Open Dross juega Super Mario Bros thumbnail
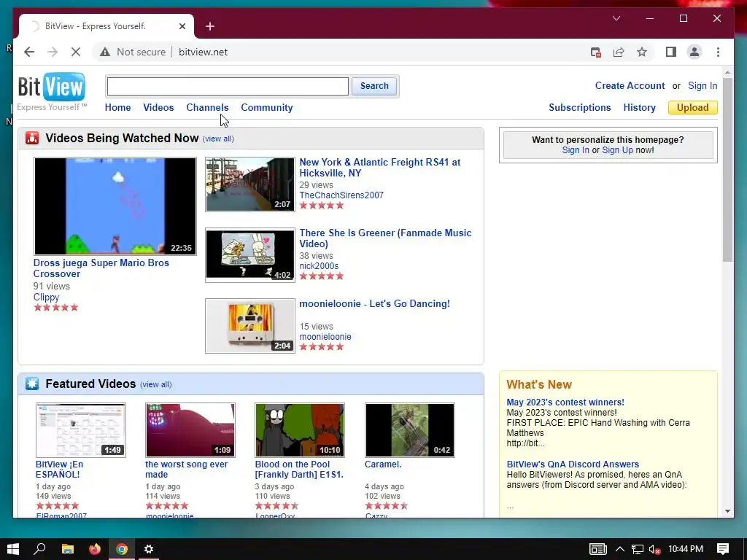This screenshot has height=560, width=747. point(115,206)
